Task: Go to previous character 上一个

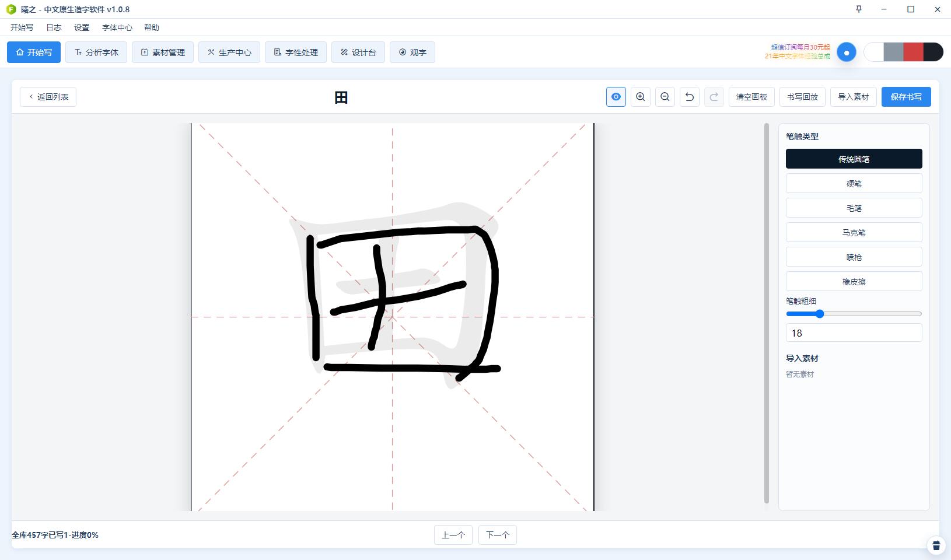Action: [x=453, y=535]
